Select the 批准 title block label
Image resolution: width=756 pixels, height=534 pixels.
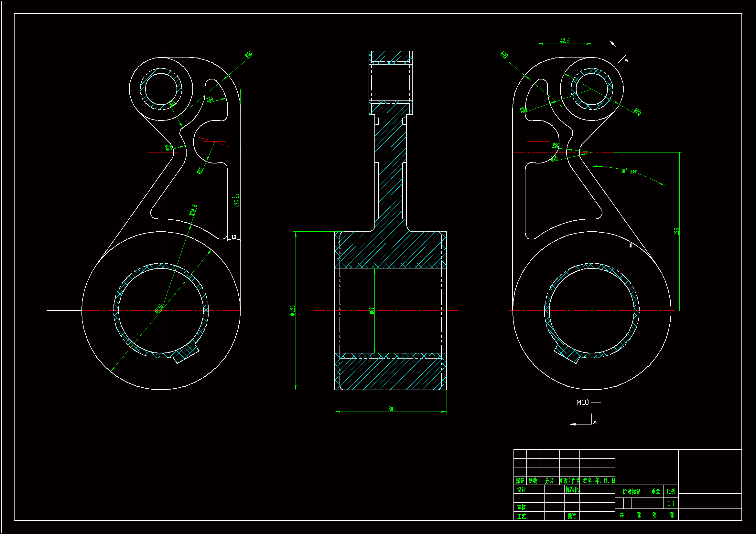tap(572, 516)
